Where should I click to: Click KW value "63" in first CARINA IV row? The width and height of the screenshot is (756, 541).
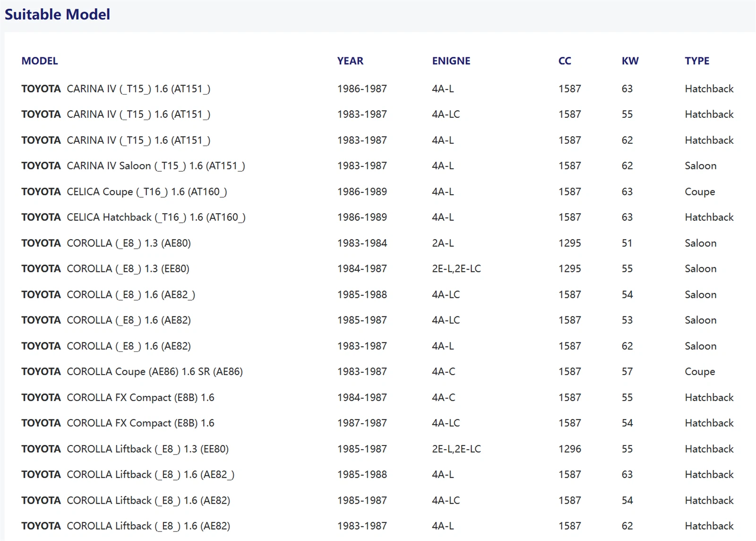[627, 89]
